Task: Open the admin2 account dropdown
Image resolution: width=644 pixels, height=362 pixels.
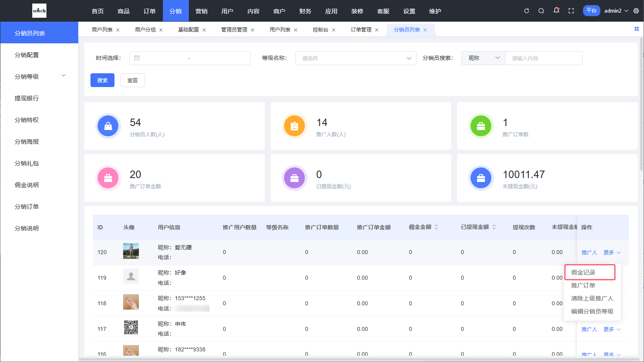Action: click(x=616, y=11)
